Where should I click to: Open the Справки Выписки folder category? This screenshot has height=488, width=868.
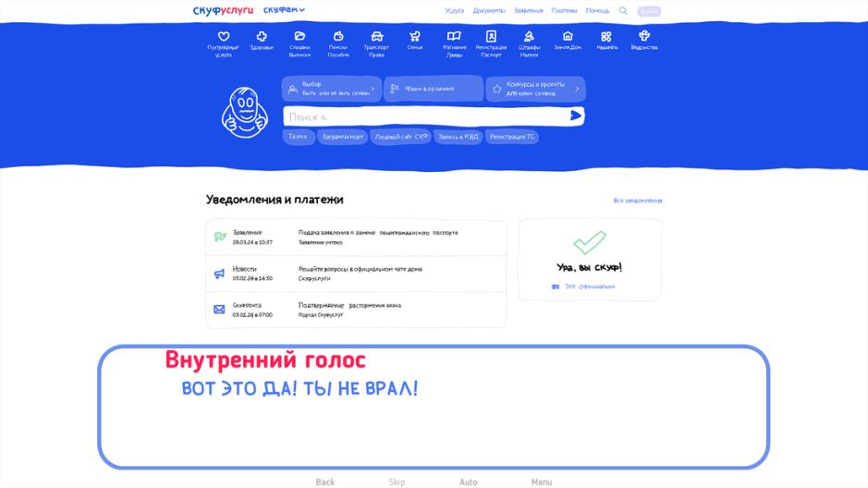300,43
